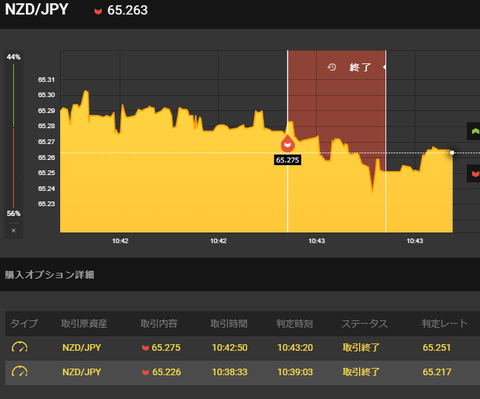Click the white current price dot on chart

[452, 153]
